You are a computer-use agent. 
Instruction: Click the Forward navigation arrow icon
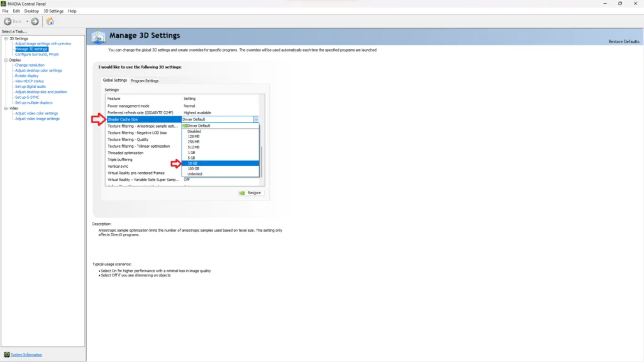35,21
